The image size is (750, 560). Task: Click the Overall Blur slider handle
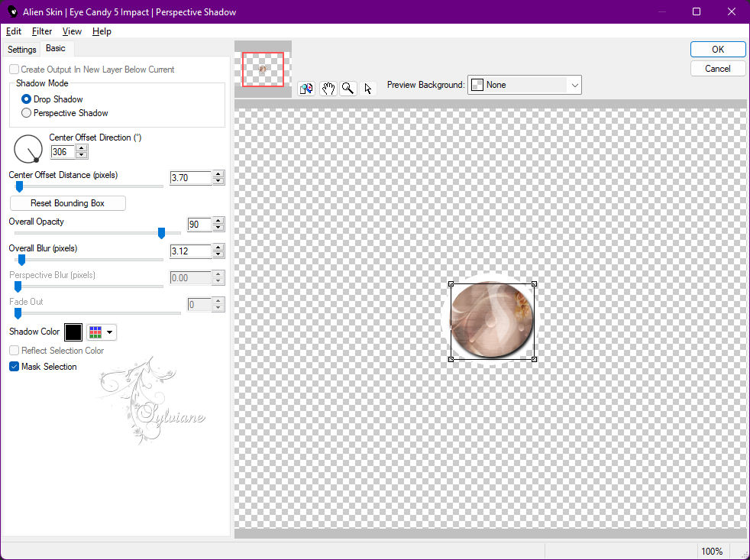coord(21,260)
